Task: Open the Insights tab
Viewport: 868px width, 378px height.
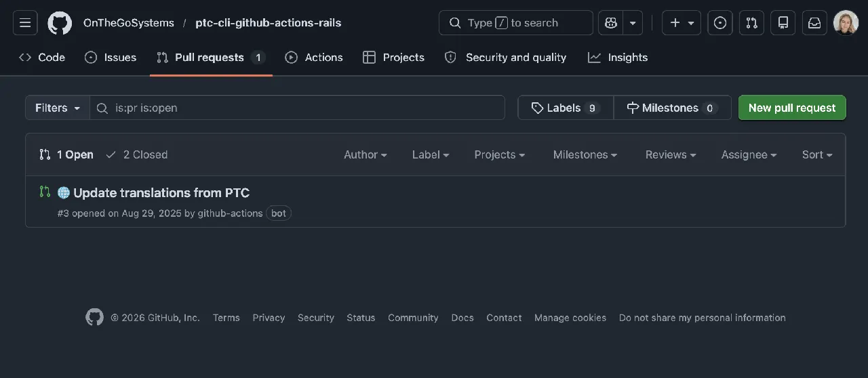Action: point(618,58)
